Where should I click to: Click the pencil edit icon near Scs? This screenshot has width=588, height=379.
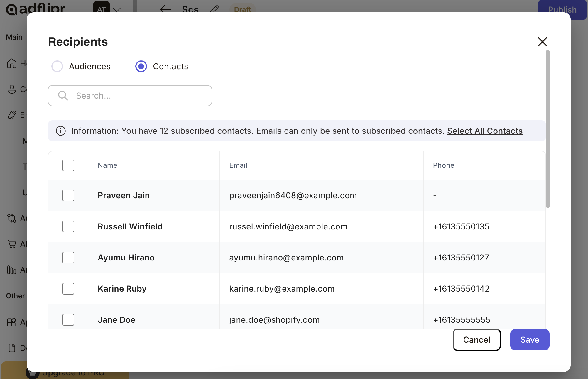click(x=214, y=9)
